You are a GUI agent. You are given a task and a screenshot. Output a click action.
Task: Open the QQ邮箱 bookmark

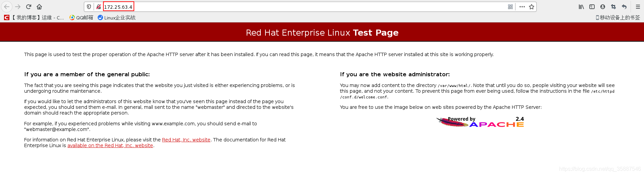click(x=81, y=17)
